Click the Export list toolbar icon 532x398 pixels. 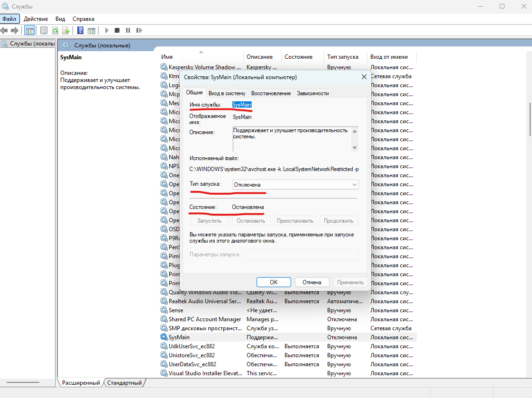tap(66, 30)
